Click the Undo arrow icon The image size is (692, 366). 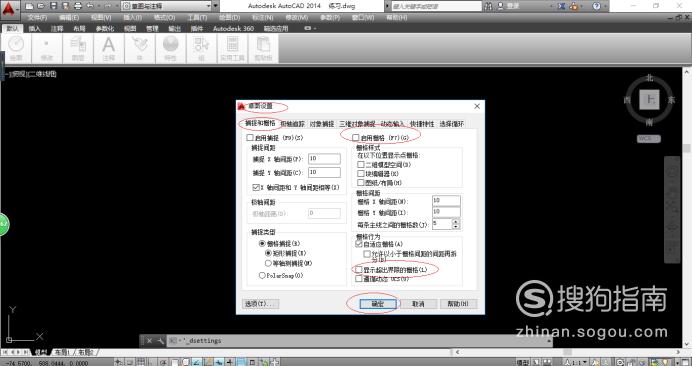point(90,6)
